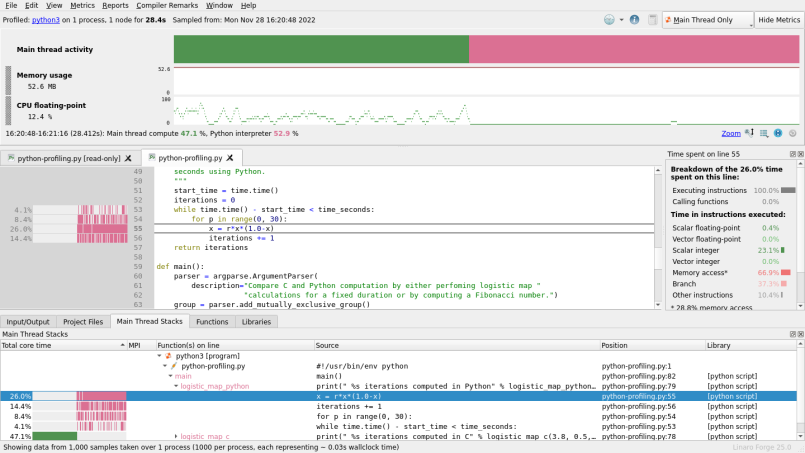Open the Main Thread Only view dropdown
The width and height of the screenshot is (805, 453).
point(708,20)
